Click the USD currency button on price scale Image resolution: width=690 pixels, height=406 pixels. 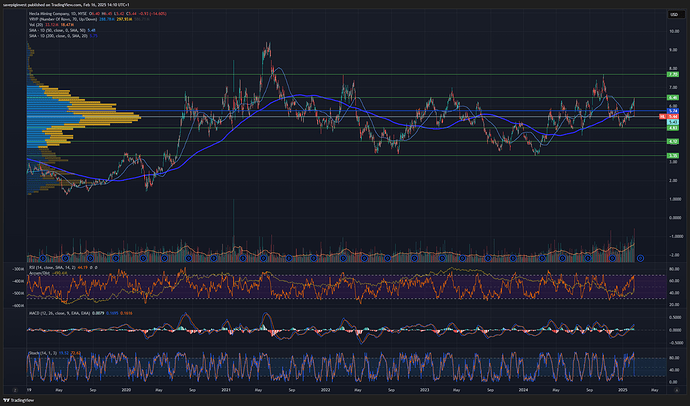[x=674, y=15]
